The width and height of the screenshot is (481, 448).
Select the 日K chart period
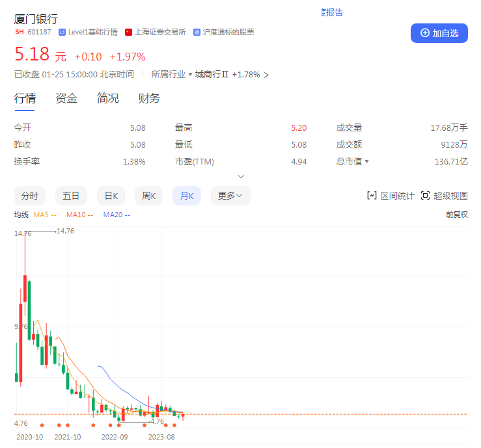[x=111, y=196]
